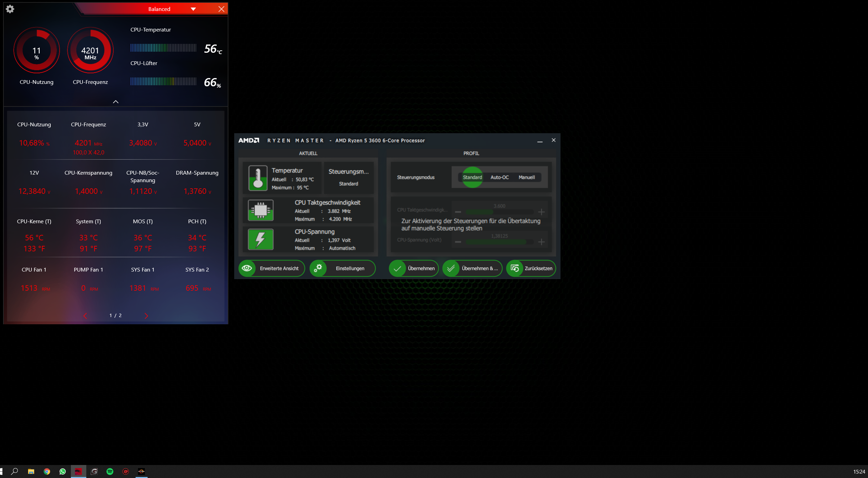Viewport: 868px width, 478px height.
Task: Open WhatsApp taskbar icon
Action: [x=63, y=471]
